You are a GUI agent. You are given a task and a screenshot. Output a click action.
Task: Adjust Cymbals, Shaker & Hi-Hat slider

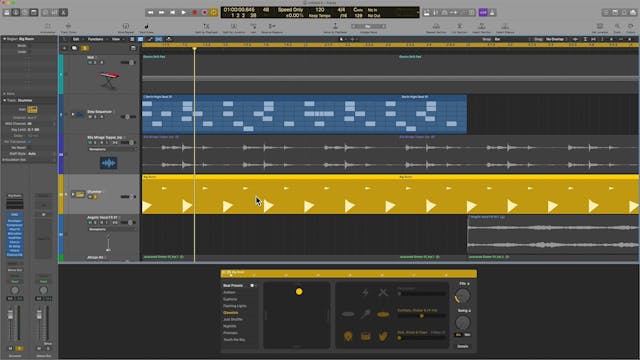pos(421,316)
